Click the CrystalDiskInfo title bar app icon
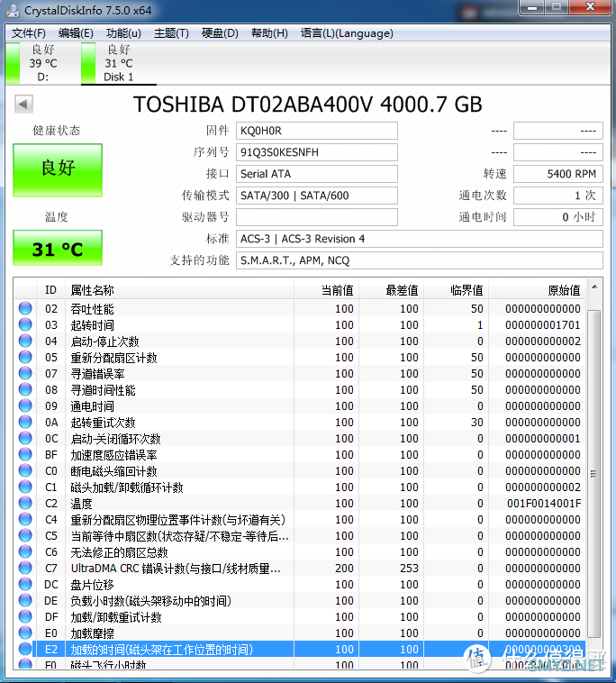Image resolution: width=616 pixels, height=683 pixels. [13, 11]
